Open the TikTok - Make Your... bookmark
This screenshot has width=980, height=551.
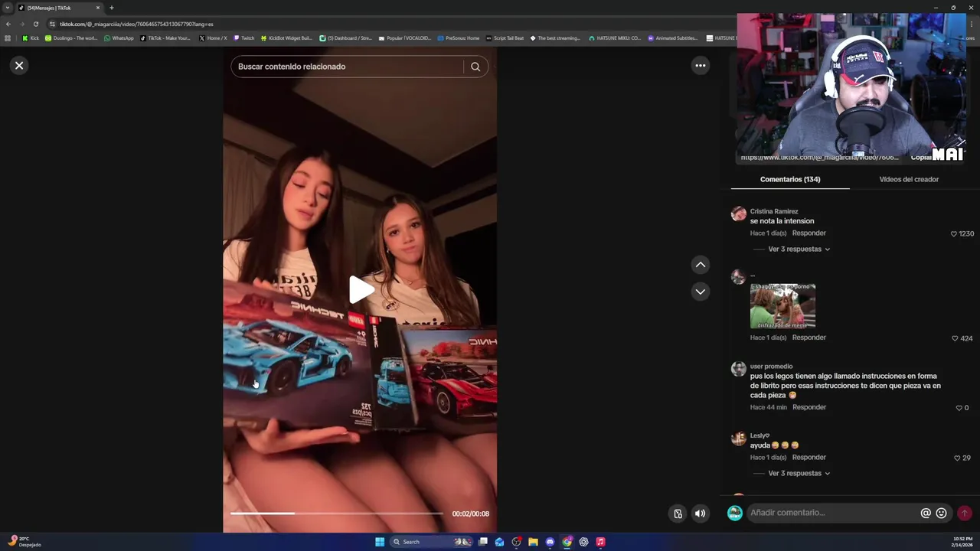(x=165, y=38)
